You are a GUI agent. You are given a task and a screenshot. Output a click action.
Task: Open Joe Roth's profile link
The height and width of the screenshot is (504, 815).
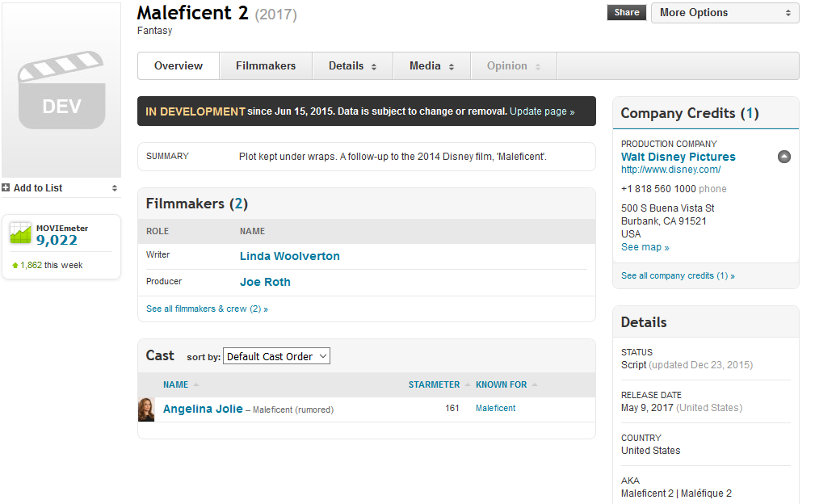click(x=265, y=282)
